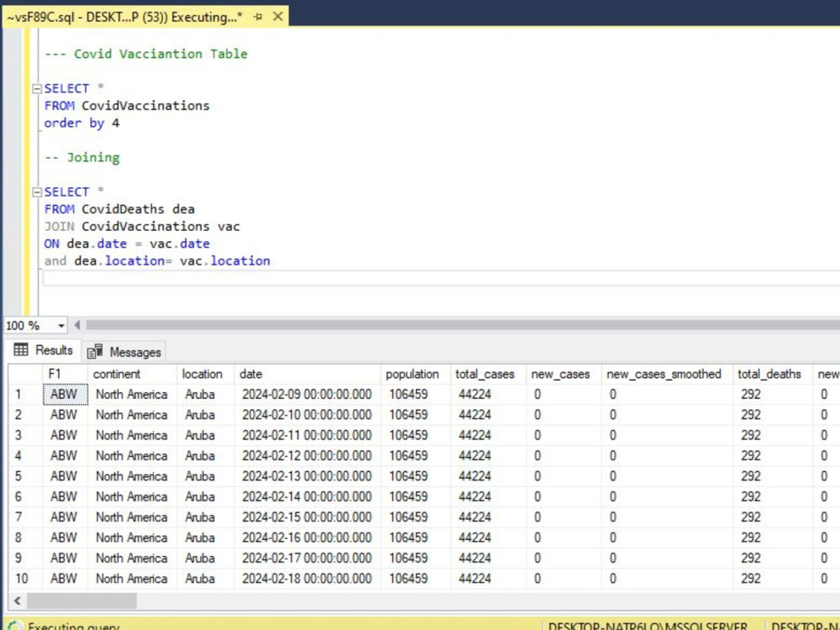Select the 2024-02-14 date cell
This screenshot has height=630, width=840.
307,496
